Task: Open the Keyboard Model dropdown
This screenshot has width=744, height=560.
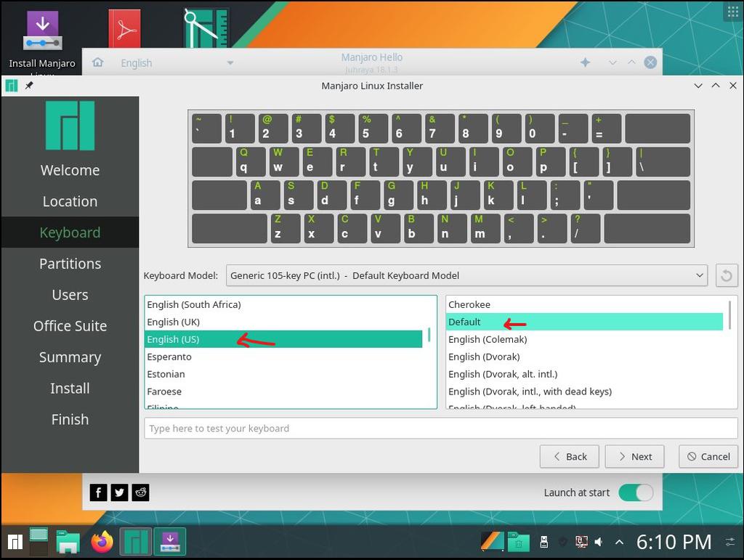Action: (x=466, y=275)
